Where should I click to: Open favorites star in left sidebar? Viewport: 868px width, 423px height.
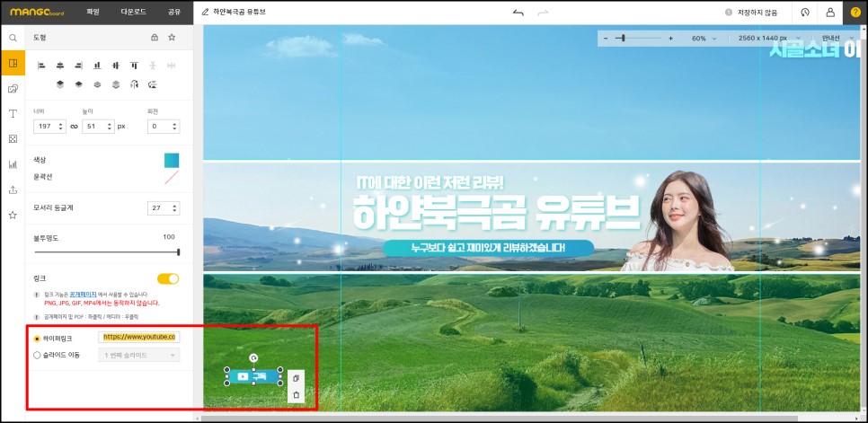(13, 216)
